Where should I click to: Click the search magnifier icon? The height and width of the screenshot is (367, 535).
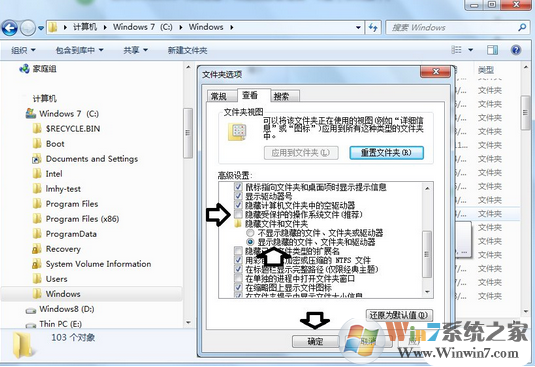(x=522, y=27)
